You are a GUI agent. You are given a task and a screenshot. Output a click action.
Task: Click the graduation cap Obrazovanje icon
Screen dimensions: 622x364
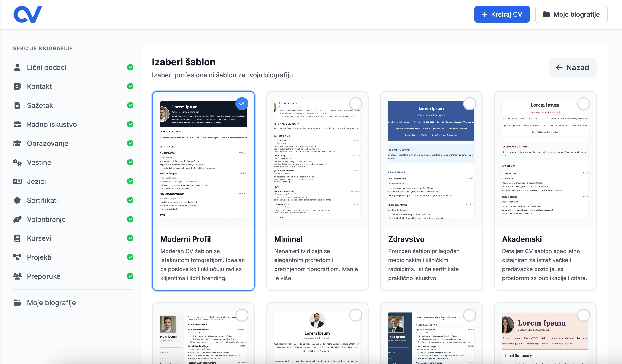[17, 143]
